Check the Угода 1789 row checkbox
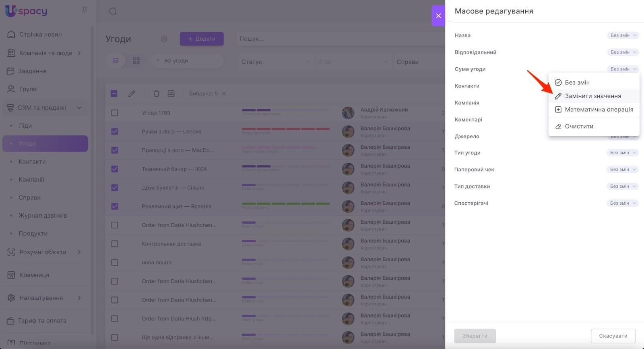Image resolution: width=644 pixels, height=349 pixels. click(115, 113)
